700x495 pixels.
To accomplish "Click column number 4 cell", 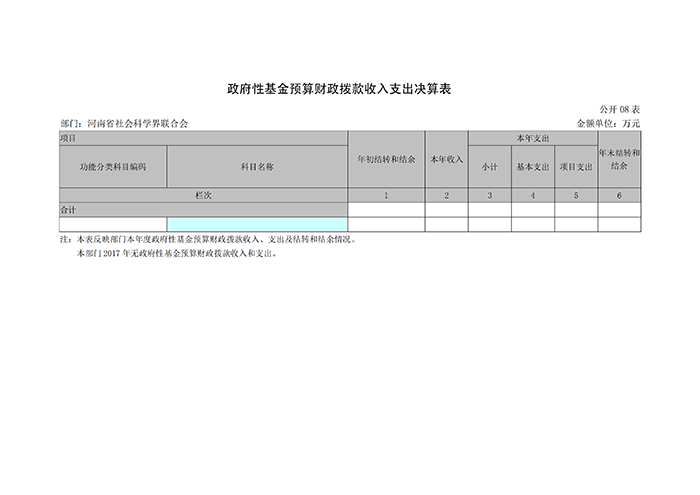I will coord(533,196).
